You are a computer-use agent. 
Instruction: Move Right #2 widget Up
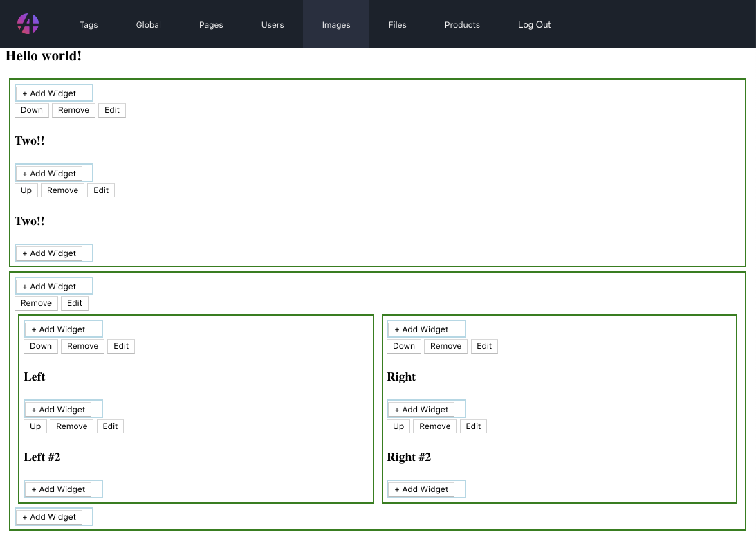(398, 426)
